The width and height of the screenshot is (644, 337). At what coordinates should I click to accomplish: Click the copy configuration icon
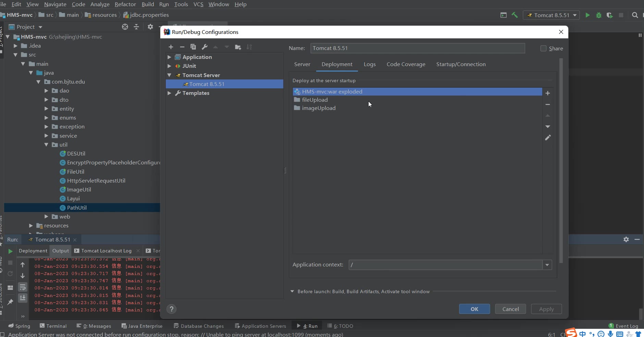pos(193,47)
